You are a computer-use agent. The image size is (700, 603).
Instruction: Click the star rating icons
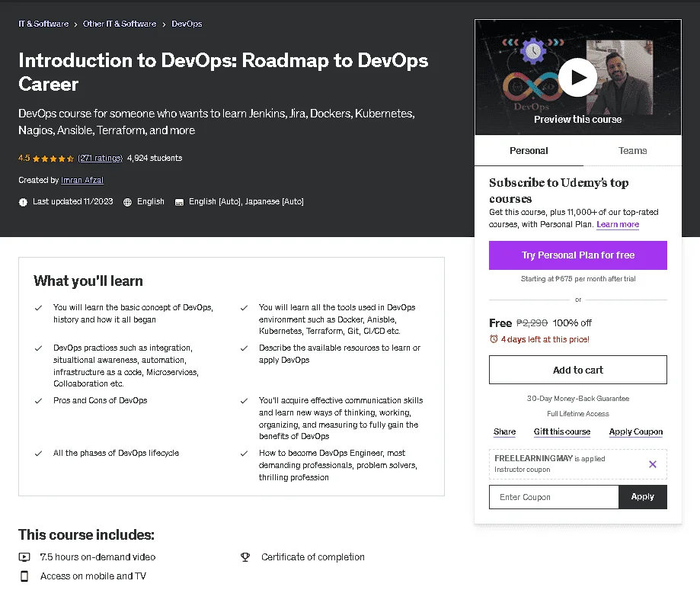pos(53,159)
